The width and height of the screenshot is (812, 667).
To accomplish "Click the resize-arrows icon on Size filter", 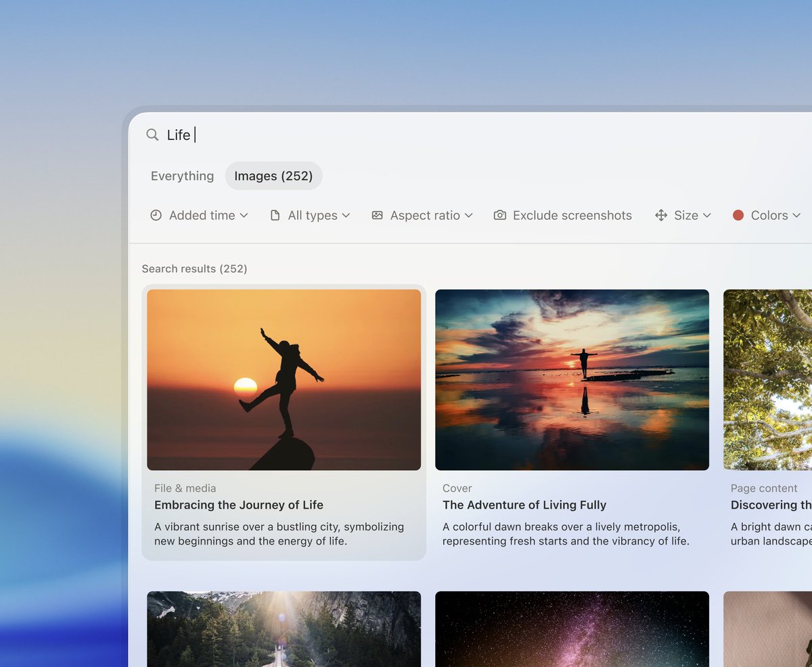I will 660,215.
